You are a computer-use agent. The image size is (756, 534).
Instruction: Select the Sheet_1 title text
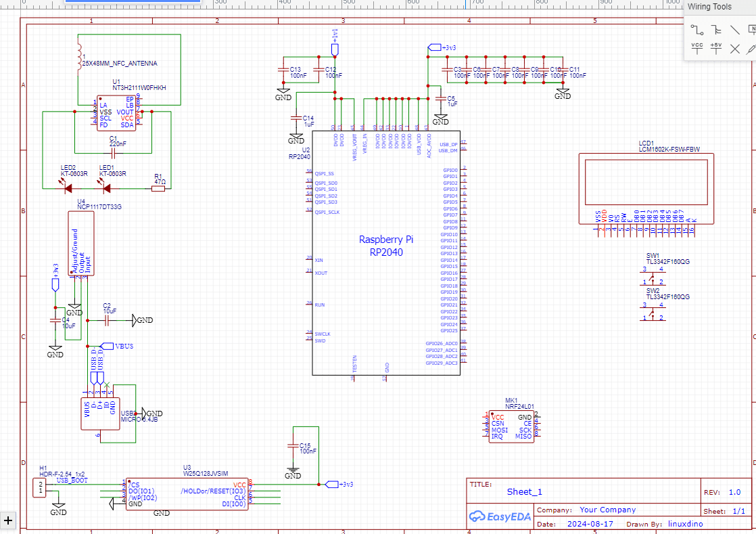(525, 492)
